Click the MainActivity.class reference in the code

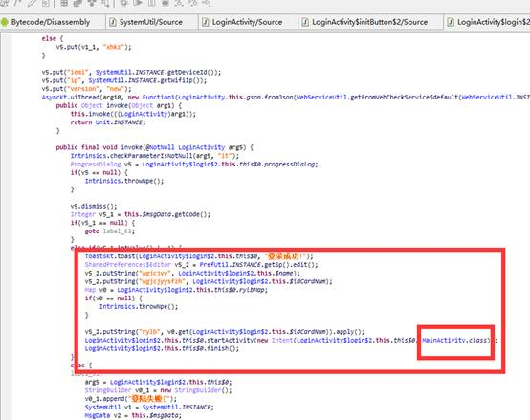455,341
